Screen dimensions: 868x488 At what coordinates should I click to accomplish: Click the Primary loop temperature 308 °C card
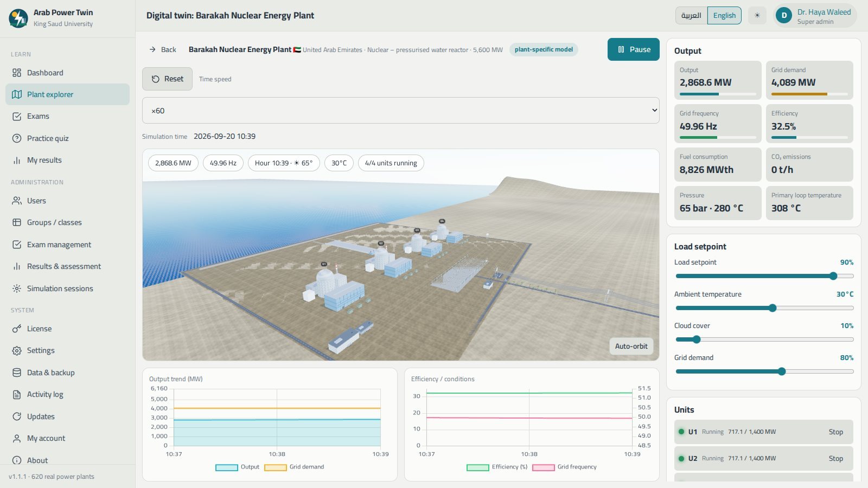809,203
